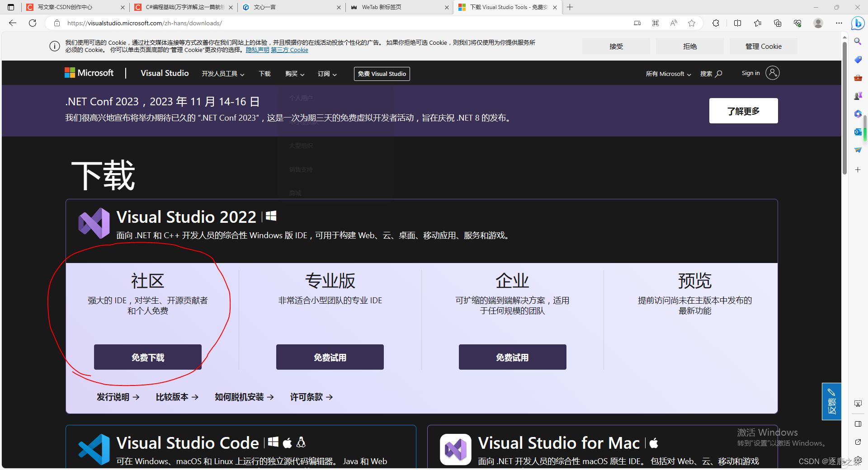This screenshot has width=868, height=470.
Task: Open the blue 反馈 feedback tab
Action: coord(831,401)
